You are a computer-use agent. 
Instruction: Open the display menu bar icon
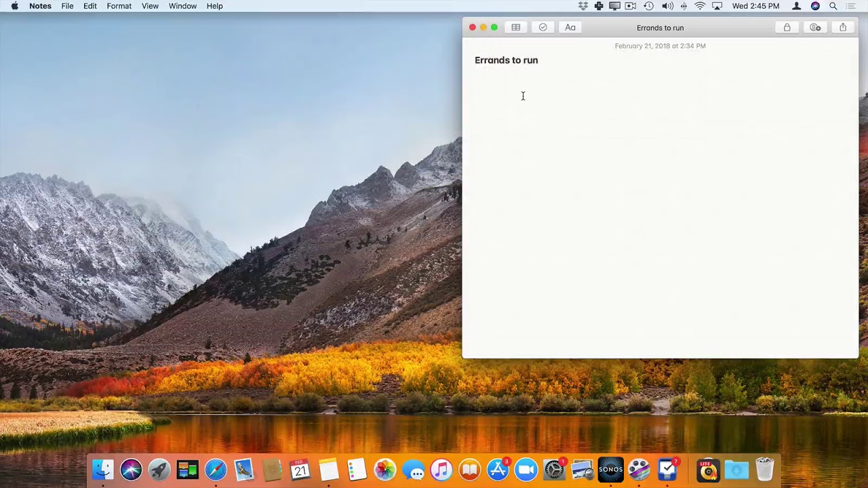pyautogui.click(x=614, y=6)
